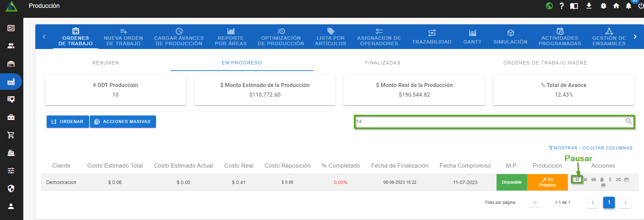The height and width of the screenshot is (220, 644).
Task: Click the Ordenar button
Action: tap(68, 122)
